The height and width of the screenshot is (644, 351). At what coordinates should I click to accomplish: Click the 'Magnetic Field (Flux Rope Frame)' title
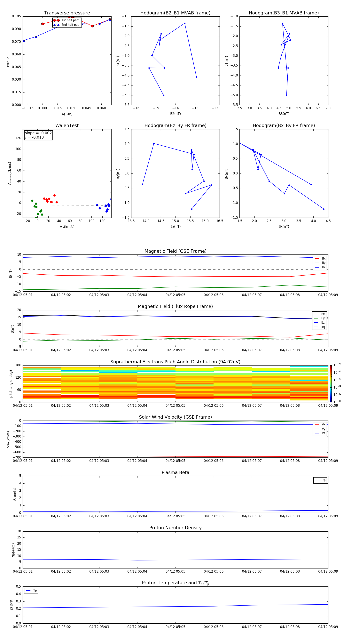pyautogui.click(x=175, y=307)
